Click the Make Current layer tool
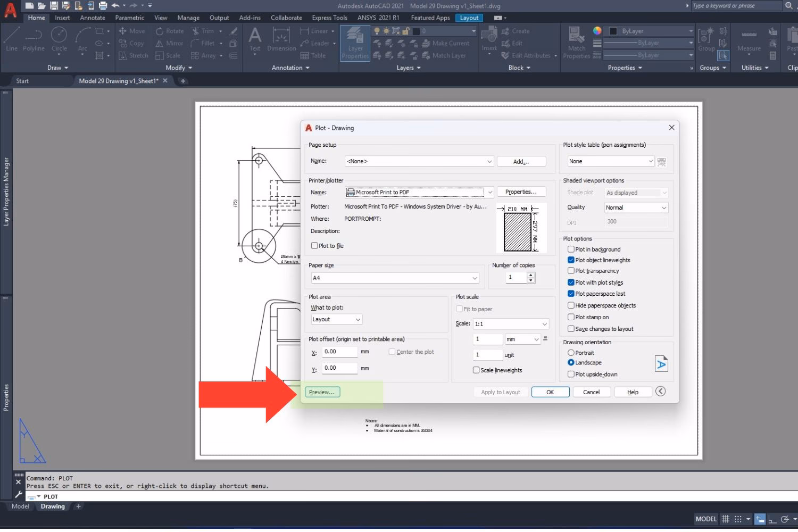 point(446,43)
